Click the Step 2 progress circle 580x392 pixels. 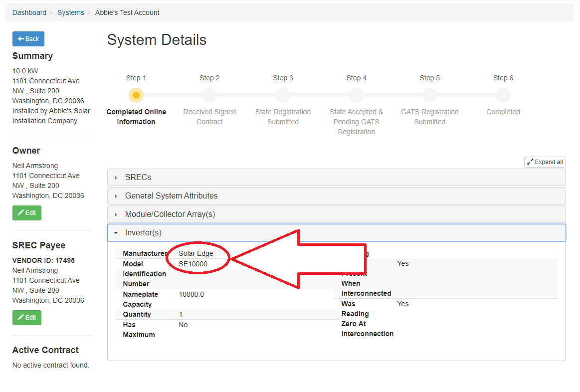(x=209, y=95)
